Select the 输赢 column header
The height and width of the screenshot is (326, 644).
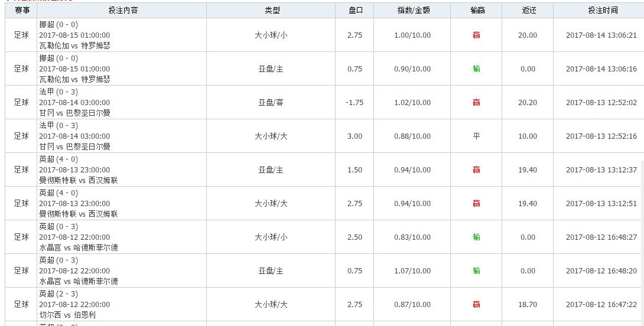pyautogui.click(x=476, y=11)
